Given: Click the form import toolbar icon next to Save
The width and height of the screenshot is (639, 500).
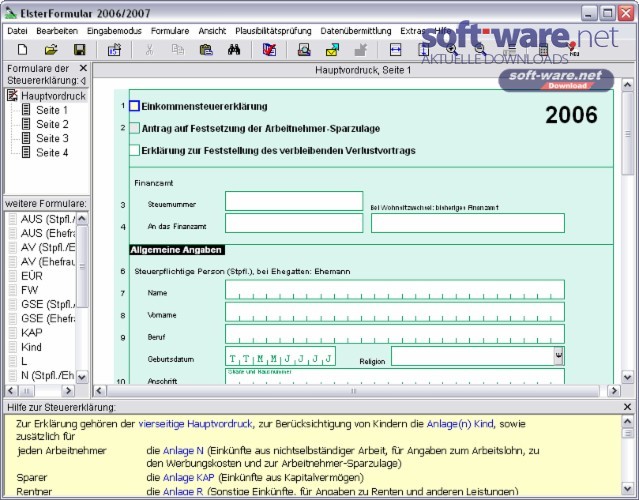Looking at the screenshot, I should (x=114, y=50).
